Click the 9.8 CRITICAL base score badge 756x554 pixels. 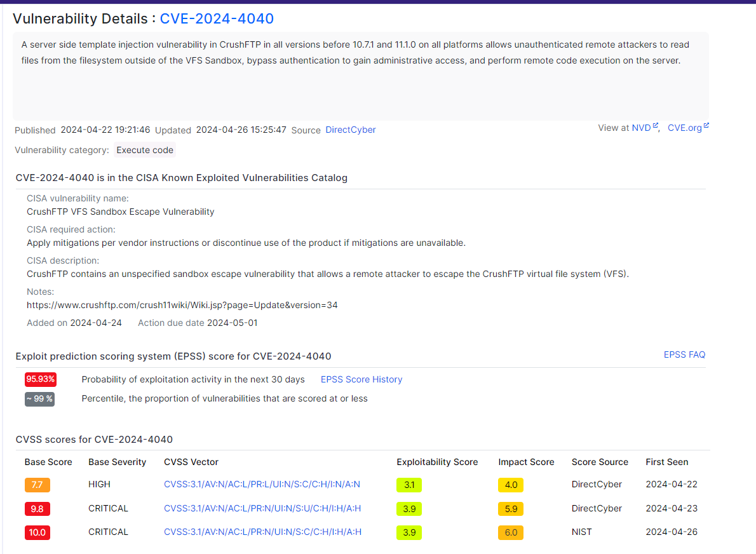pos(37,508)
